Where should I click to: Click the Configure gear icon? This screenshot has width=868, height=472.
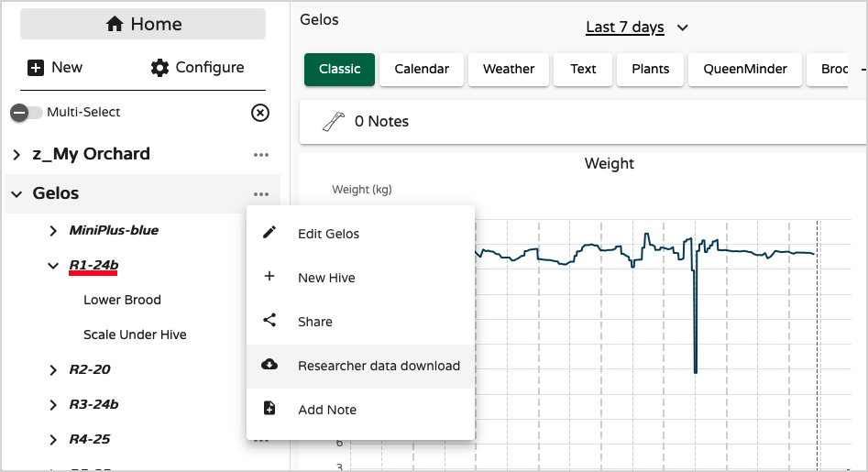coord(160,68)
